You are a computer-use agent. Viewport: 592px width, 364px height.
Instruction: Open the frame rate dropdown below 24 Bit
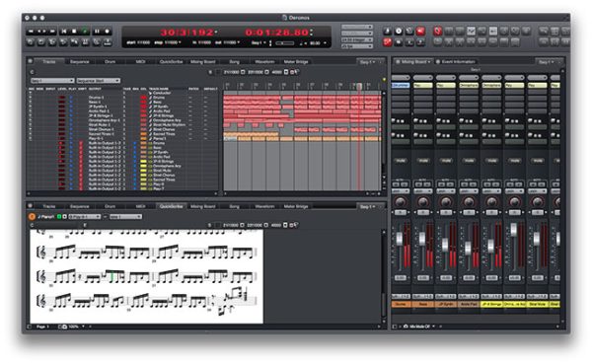click(357, 46)
